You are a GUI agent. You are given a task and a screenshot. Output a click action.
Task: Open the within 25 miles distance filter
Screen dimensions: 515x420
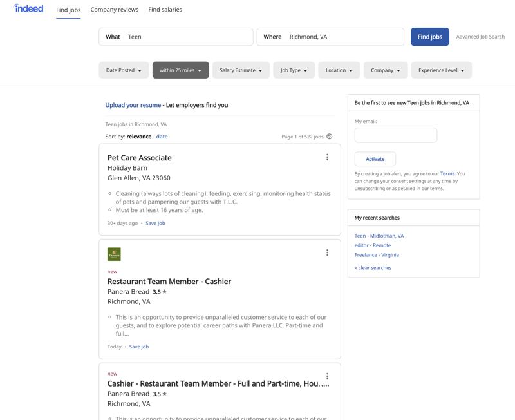pos(181,70)
